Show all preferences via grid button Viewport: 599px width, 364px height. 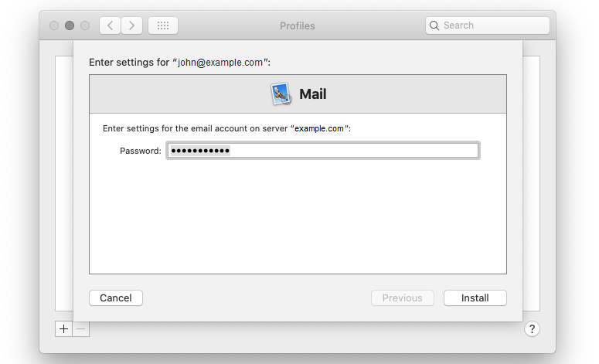click(162, 26)
